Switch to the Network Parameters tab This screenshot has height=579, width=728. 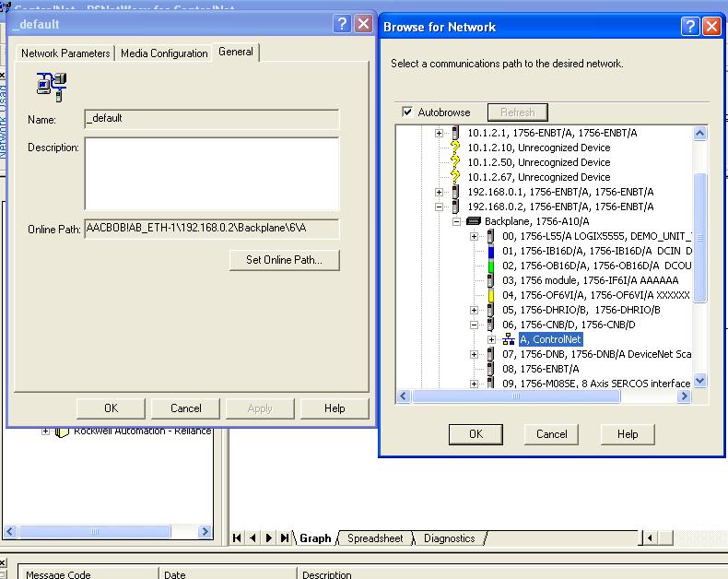pyautogui.click(x=65, y=53)
